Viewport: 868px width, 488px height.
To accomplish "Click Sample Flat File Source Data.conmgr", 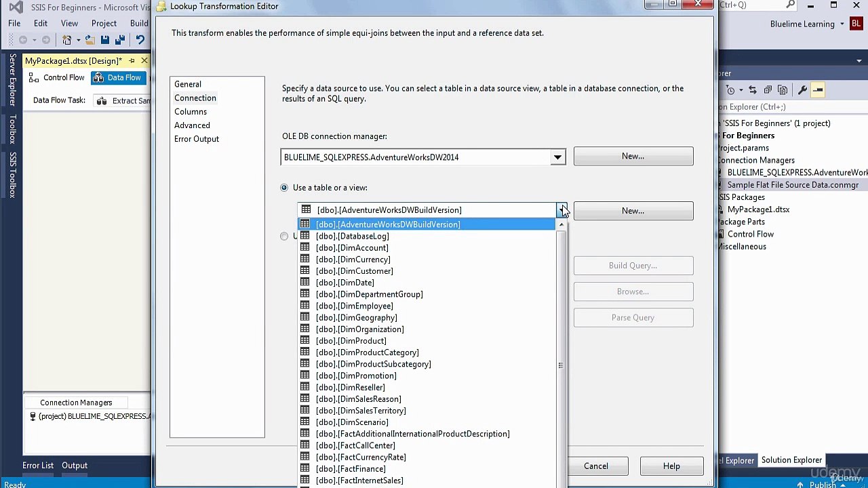I will 793,185.
